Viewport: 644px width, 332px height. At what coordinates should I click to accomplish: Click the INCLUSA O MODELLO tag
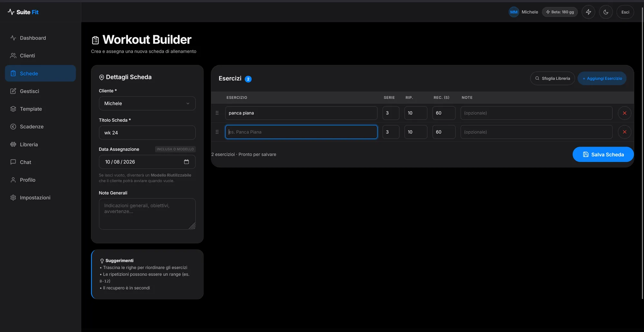[175, 149]
